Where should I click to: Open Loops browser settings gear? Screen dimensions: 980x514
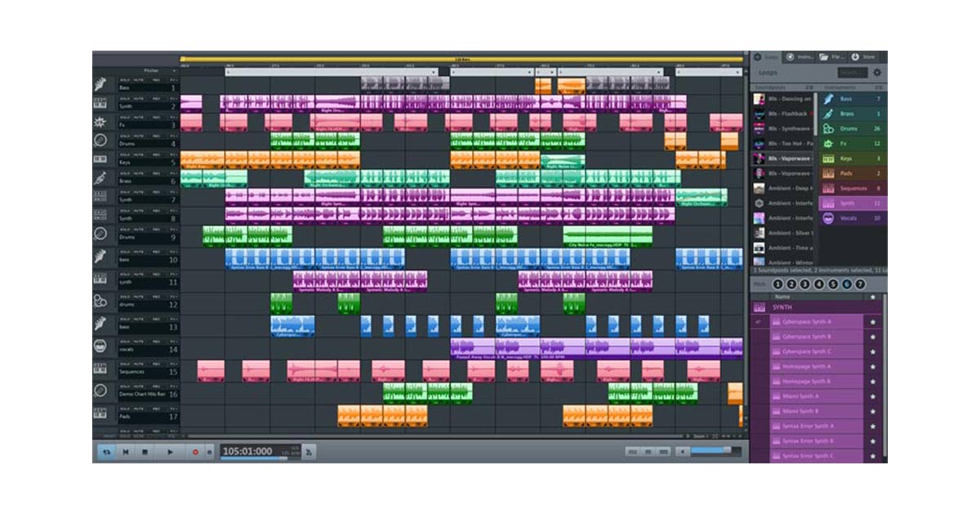877,73
